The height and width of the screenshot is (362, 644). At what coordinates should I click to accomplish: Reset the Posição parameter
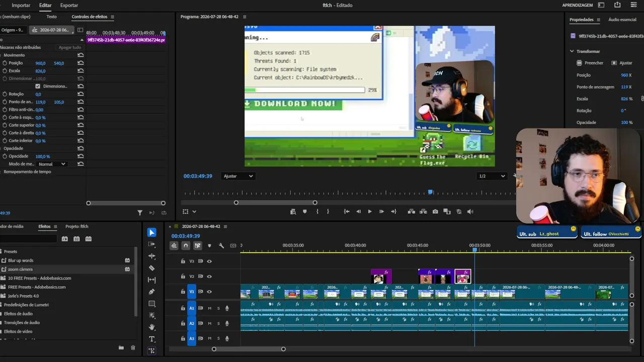[80, 63]
